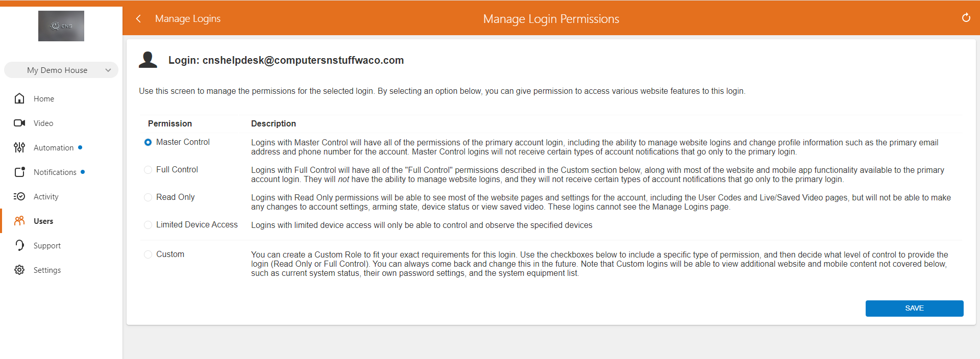
Task: Click the Video camera icon
Action: pyautogui.click(x=19, y=123)
